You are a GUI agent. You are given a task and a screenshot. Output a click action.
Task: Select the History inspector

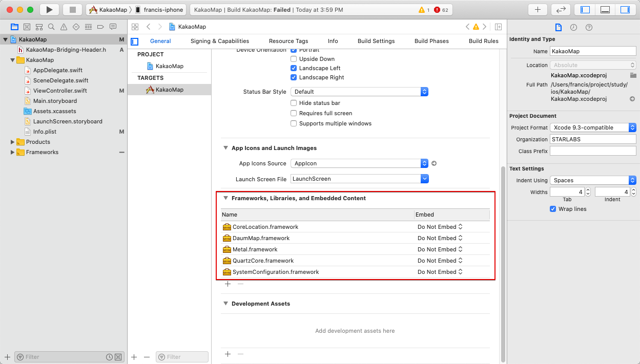[x=573, y=28]
